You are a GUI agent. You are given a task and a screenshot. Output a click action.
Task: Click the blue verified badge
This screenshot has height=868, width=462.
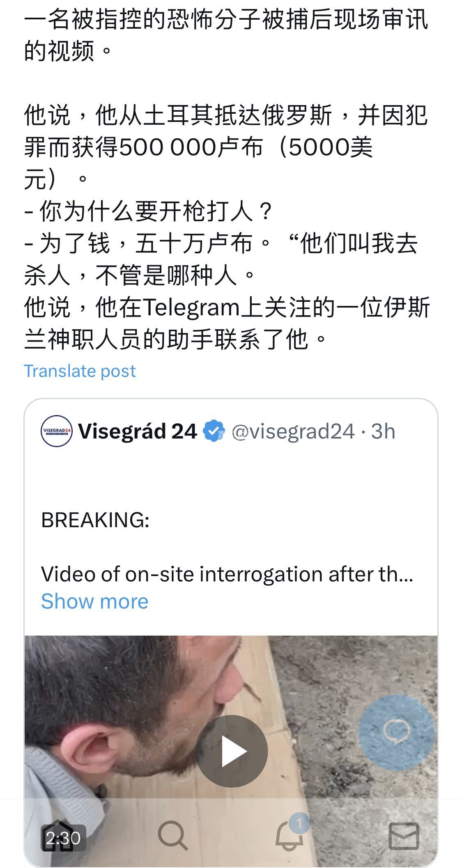coord(214,431)
